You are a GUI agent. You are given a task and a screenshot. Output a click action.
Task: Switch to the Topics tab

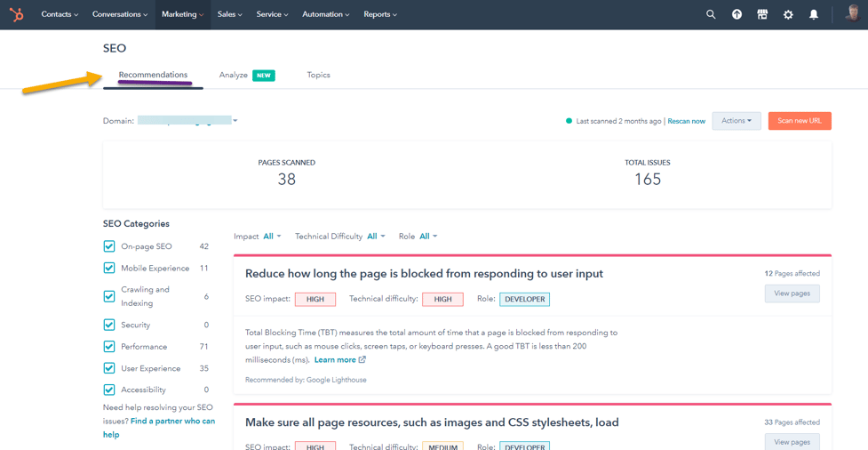coord(318,75)
